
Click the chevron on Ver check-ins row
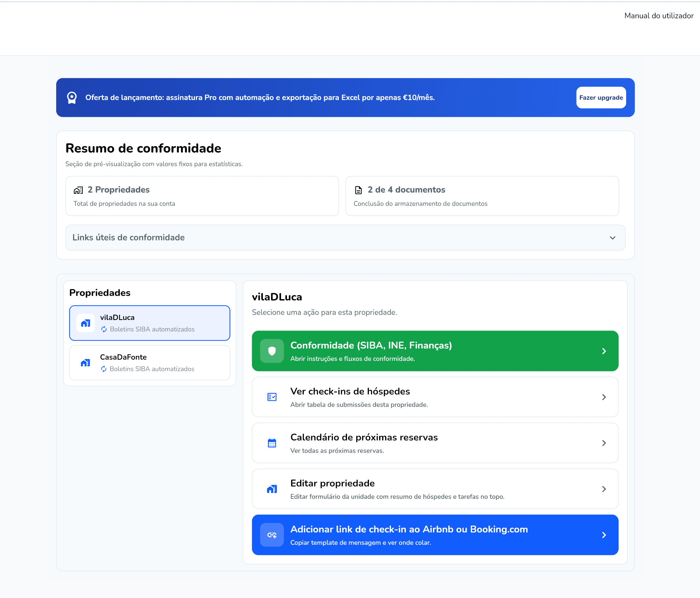[604, 397]
